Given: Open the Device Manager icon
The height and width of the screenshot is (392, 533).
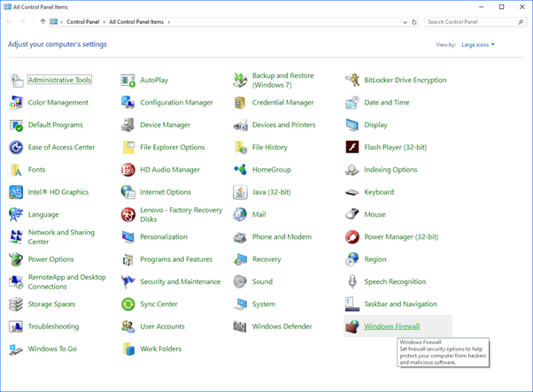Looking at the screenshot, I should tap(128, 125).
